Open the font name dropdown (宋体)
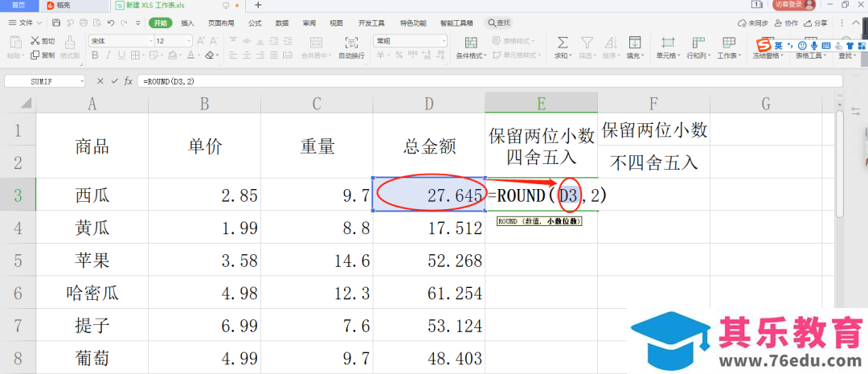 (x=150, y=41)
